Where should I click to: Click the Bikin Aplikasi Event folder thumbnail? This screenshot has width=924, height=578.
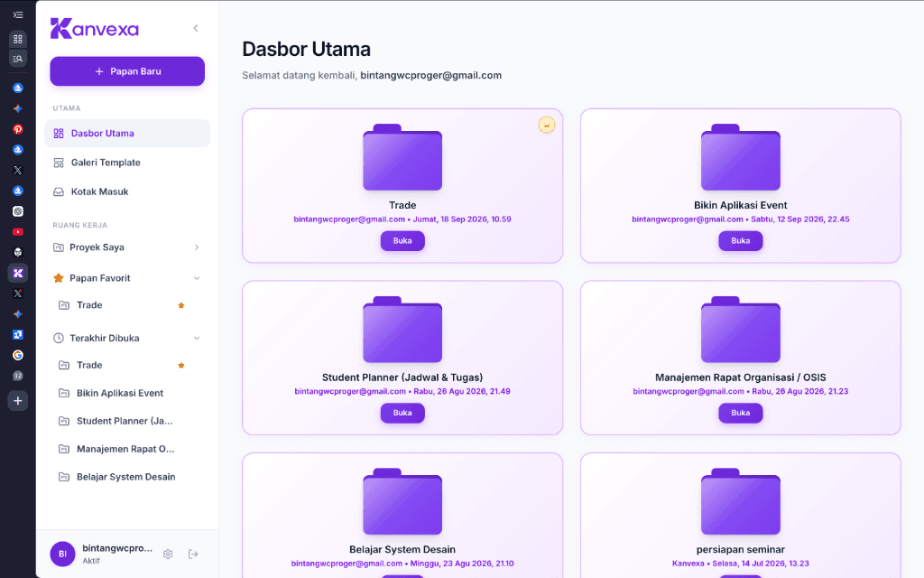click(741, 157)
